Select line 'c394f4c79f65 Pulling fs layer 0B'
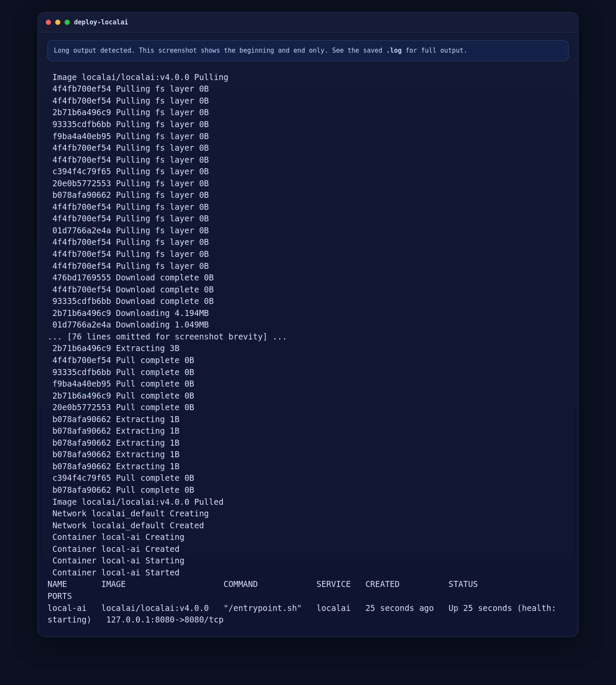 click(x=130, y=172)
